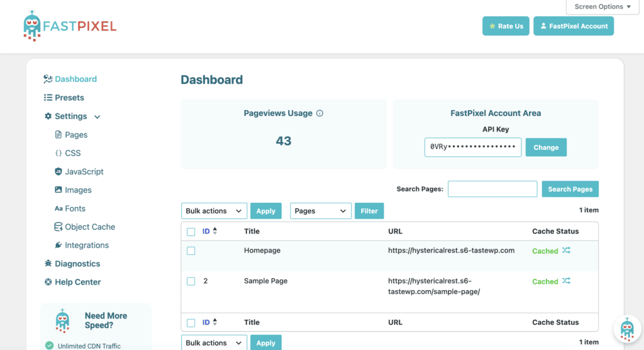Sort by the top ID column arrows
This screenshot has width=644, height=350.
pos(215,231)
